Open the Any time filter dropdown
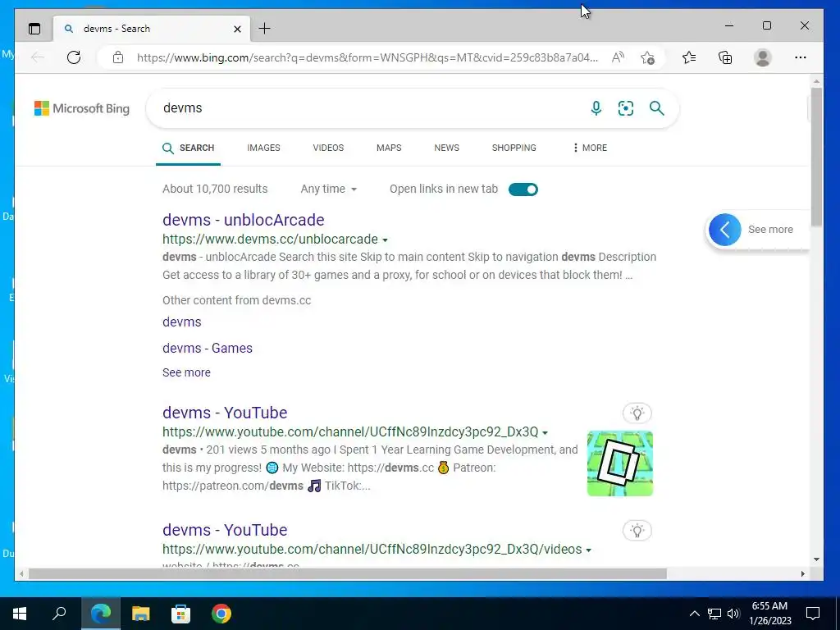The image size is (840, 630). 328,189
